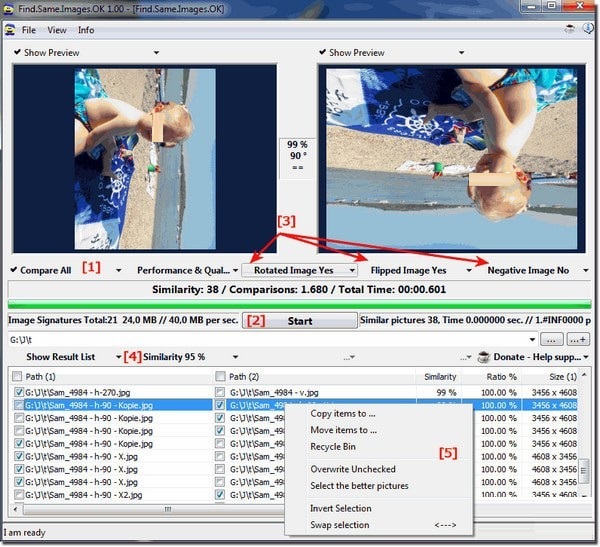
Task: Check the Sam_4984 - h-90 - X2.jpg checkbox
Action: tap(19, 495)
